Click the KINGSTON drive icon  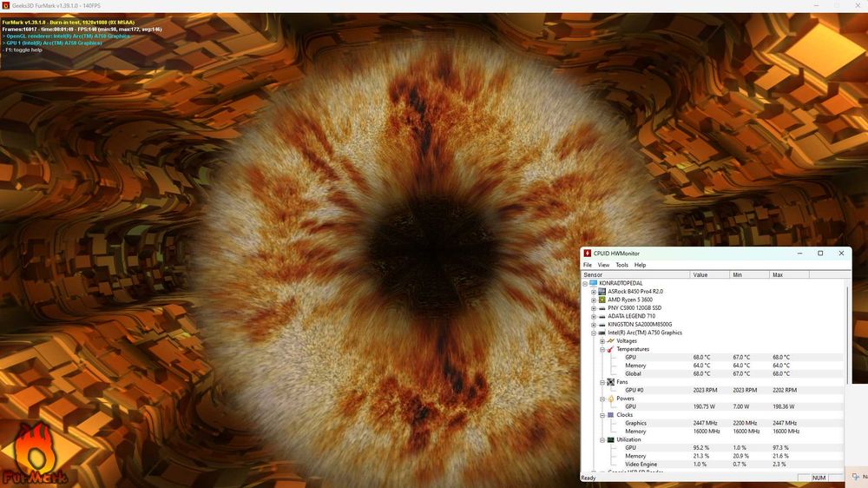[602, 325]
